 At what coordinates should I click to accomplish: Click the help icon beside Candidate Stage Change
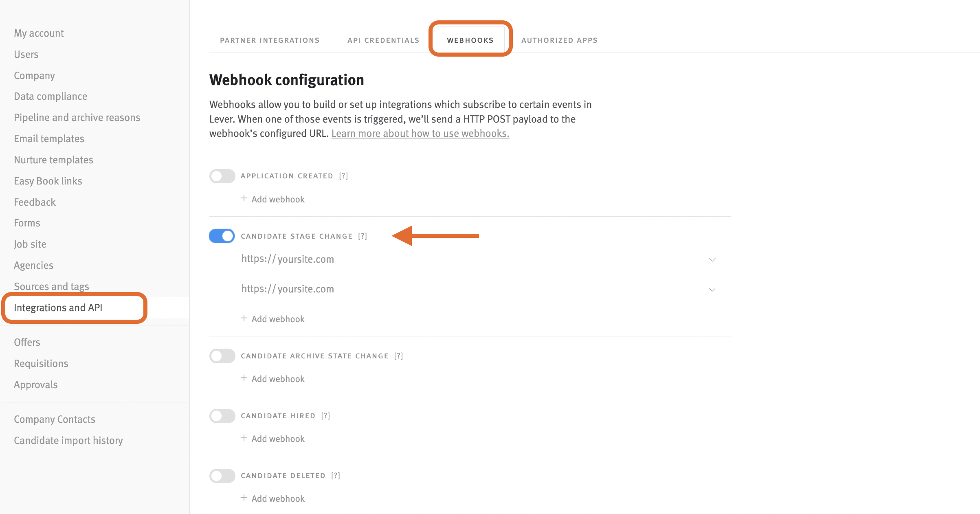click(x=363, y=236)
